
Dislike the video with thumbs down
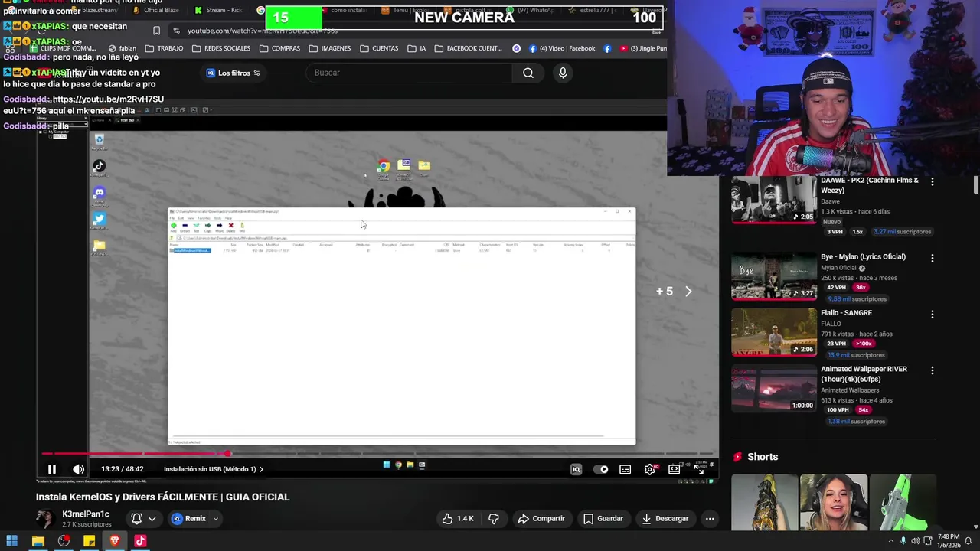click(494, 519)
